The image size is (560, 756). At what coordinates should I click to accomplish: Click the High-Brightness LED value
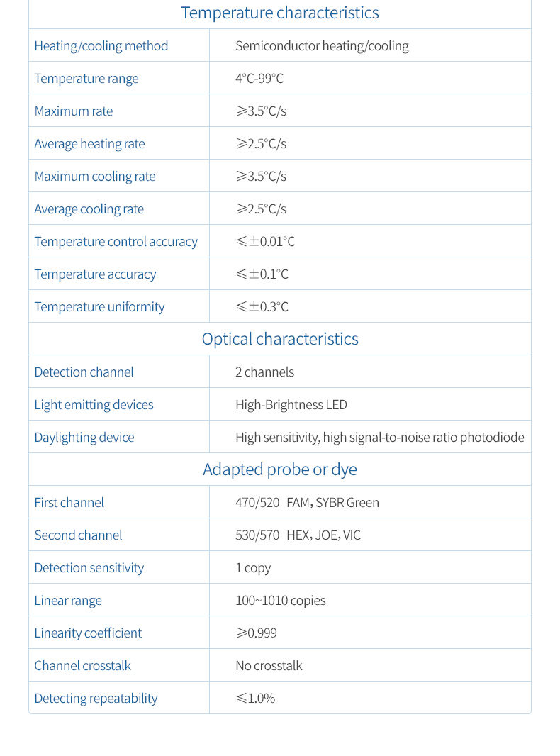[x=291, y=405]
